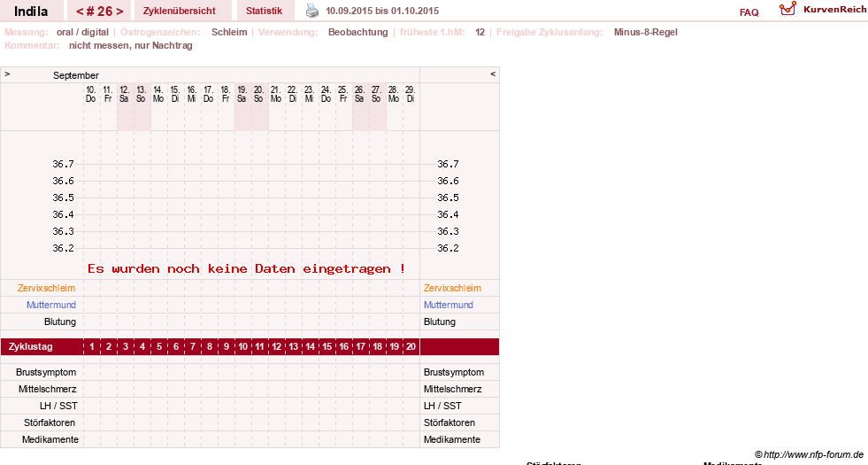868x465 pixels.
Task: Click the < arrow at the chart's right header
Action: coord(493,74)
